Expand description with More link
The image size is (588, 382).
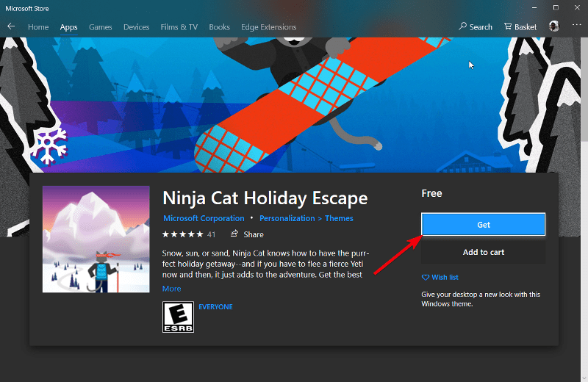point(171,289)
